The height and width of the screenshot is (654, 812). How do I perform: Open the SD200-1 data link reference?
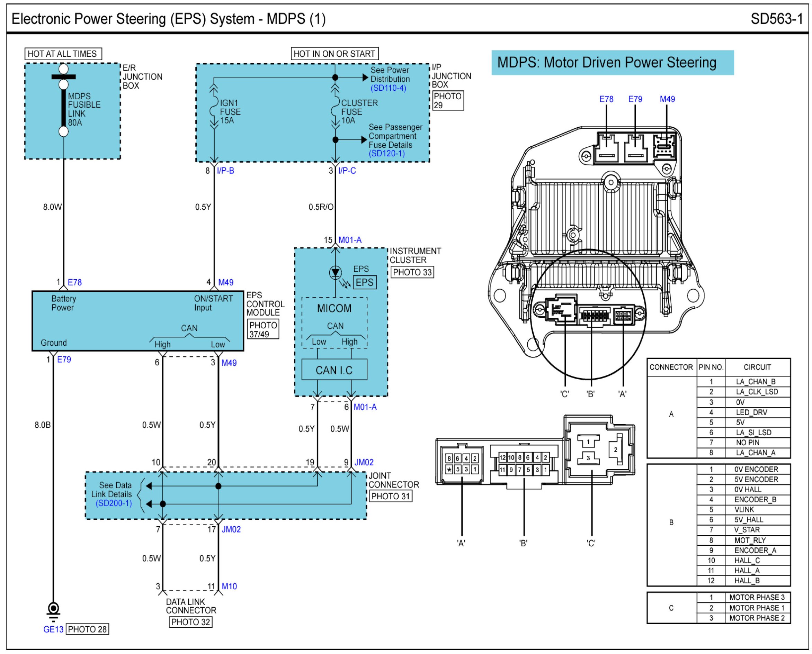[114, 504]
